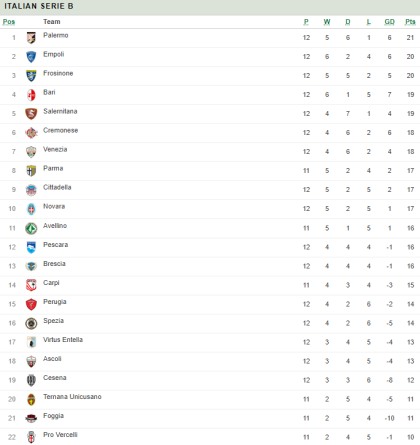Click the Ternana Unicusano crest icon
Viewport: 420px width, 445px height.
31,400
